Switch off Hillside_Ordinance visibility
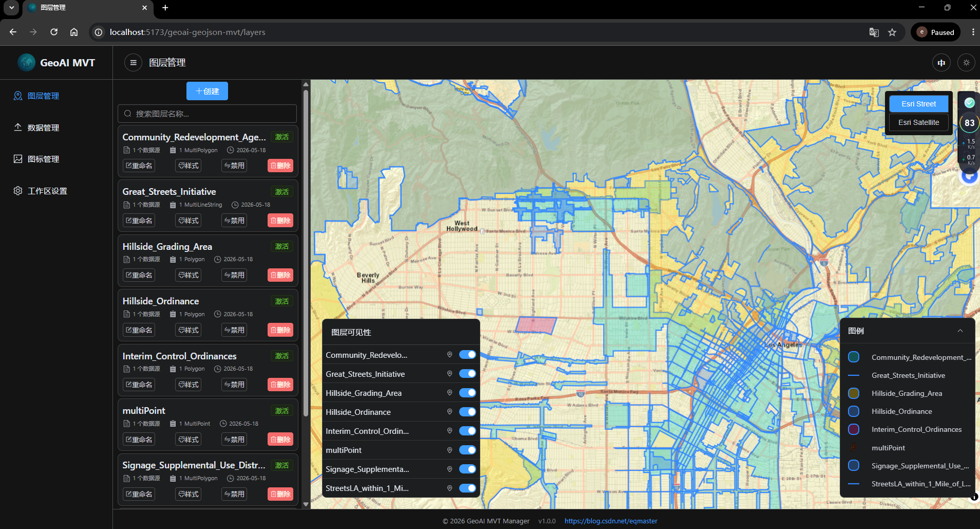 [x=467, y=412]
